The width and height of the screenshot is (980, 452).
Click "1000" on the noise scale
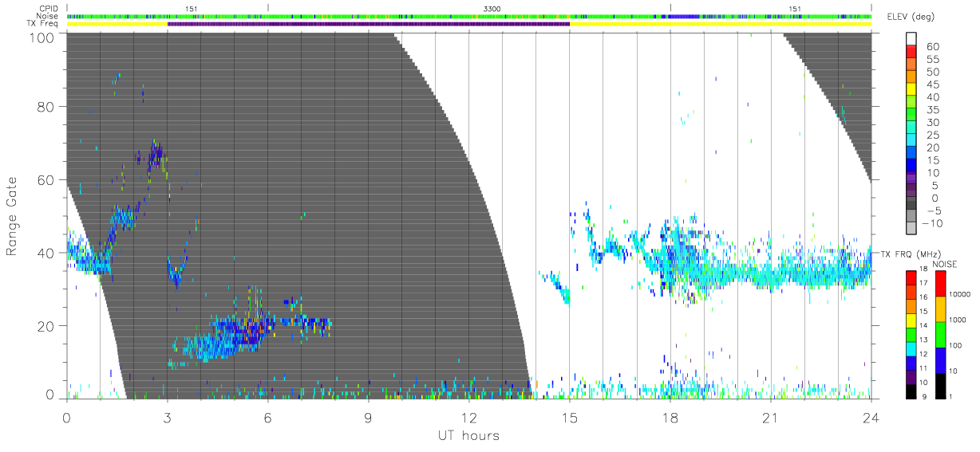[957, 320]
